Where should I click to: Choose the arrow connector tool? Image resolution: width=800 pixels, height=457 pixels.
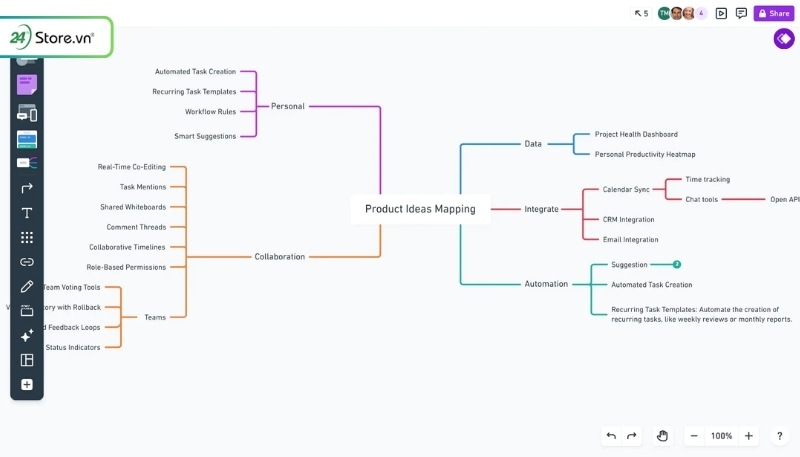pos(27,188)
